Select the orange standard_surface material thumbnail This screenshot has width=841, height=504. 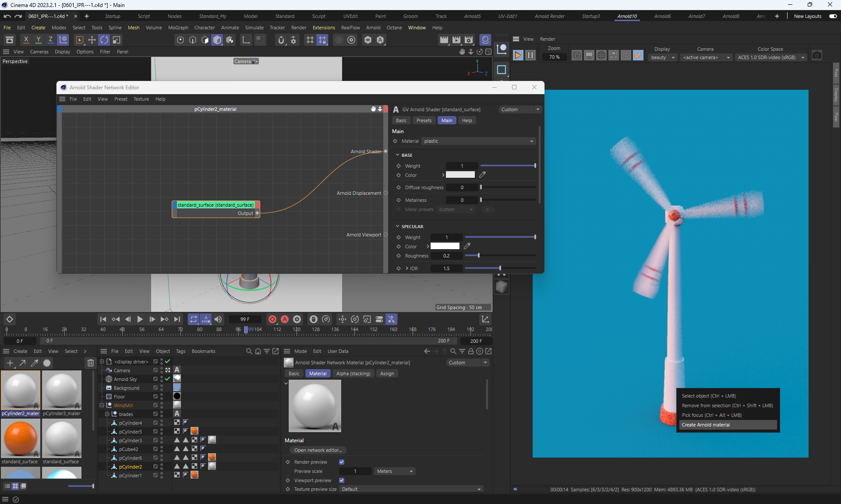click(20, 438)
